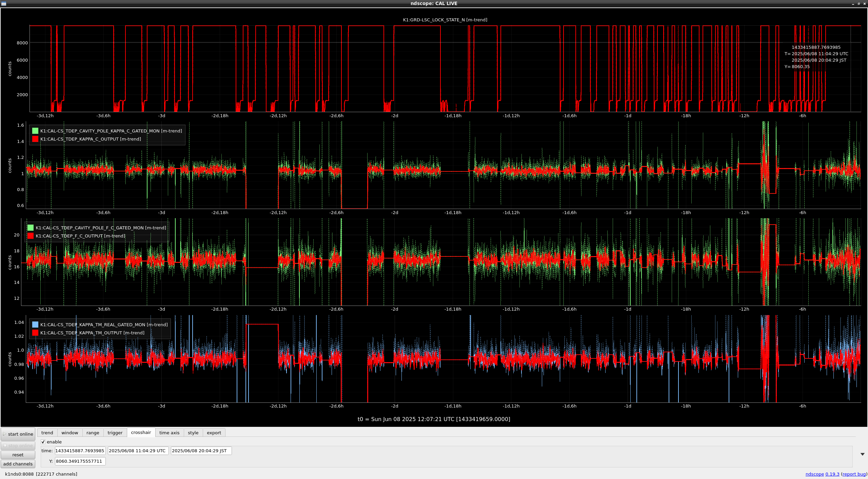Click the stop online button
Viewport: 868px width, 479px height.
18,445
